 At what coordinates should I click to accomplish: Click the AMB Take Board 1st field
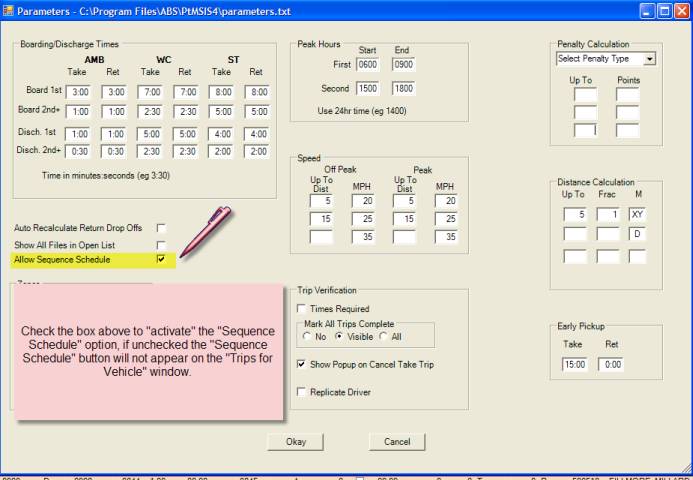77,92
